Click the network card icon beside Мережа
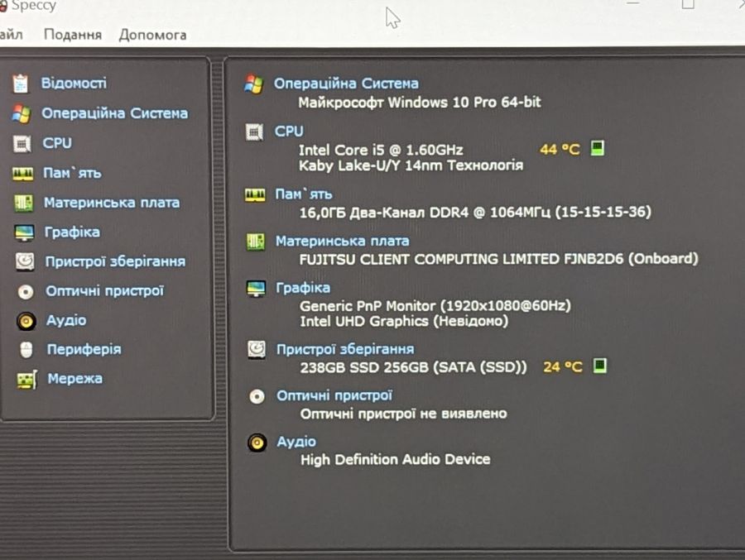The image size is (745, 560). point(27,380)
